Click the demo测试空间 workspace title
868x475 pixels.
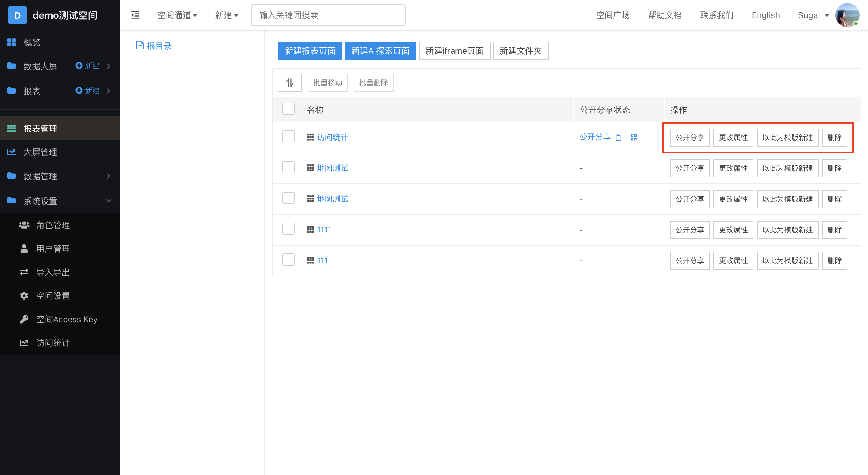[65, 15]
